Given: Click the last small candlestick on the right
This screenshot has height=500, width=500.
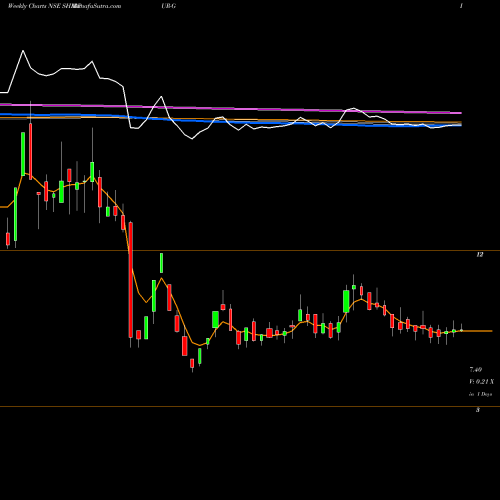Looking at the screenshot, I should [461, 330].
